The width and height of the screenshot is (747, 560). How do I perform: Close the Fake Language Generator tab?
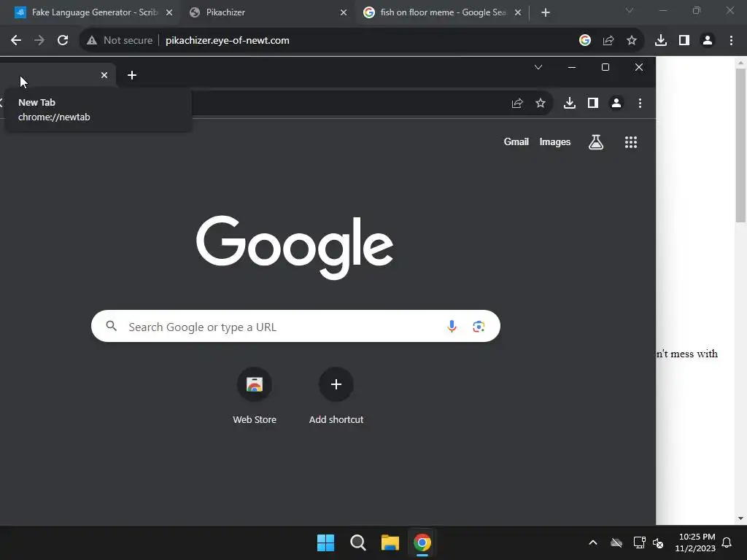click(169, 13)
